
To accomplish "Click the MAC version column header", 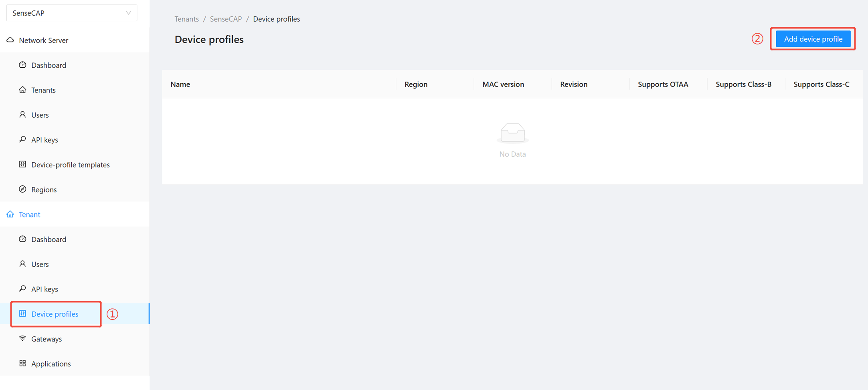I will coord(503,84).
